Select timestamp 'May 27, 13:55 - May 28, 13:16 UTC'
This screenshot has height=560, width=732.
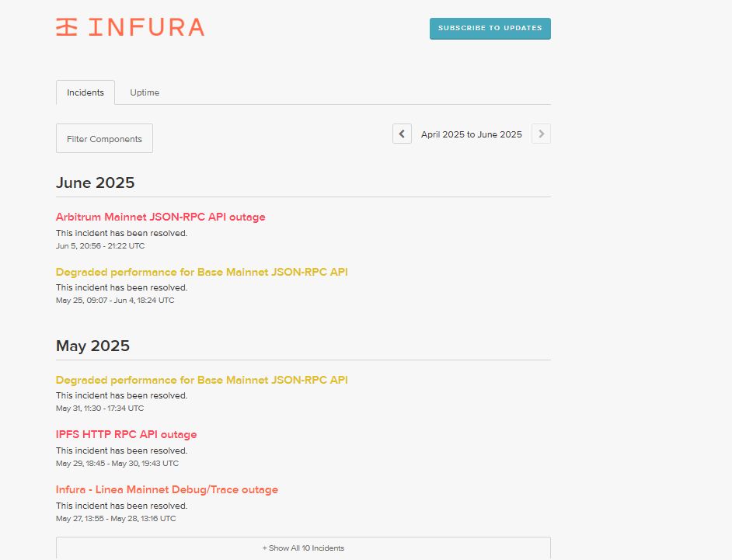point(116,519)
